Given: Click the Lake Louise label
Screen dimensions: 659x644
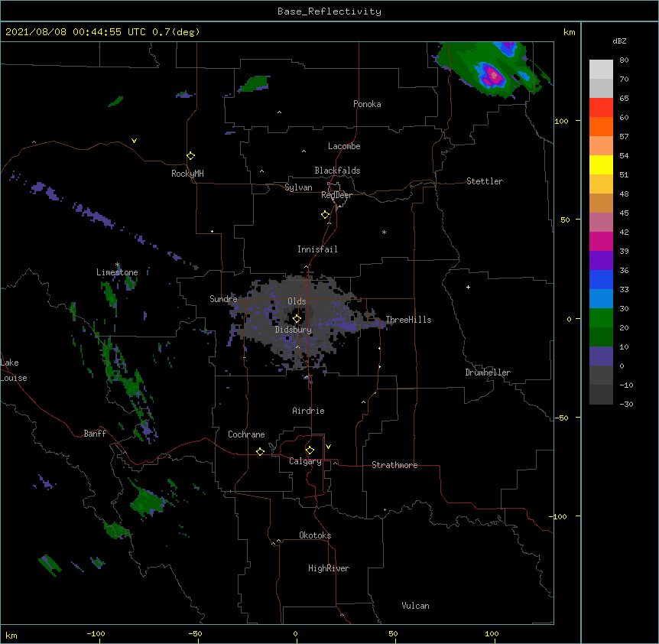Looking at the screenshot, I should pos(14,370).
